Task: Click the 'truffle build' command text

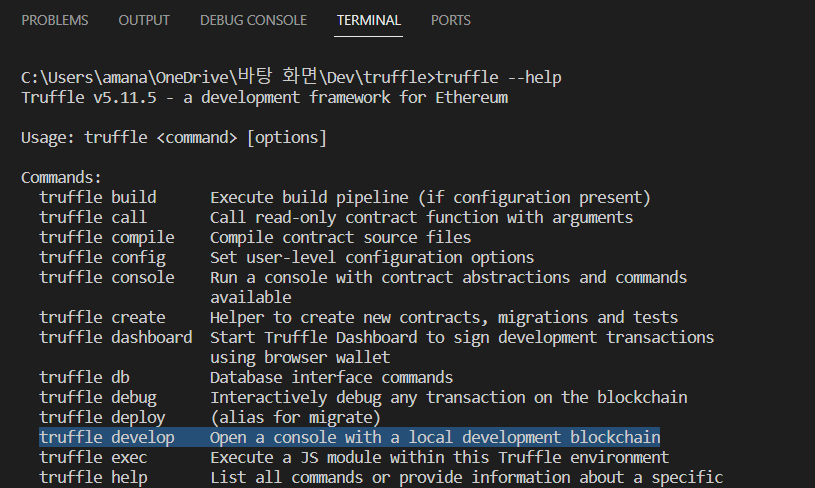Action: pyautogui.click(x=98, y=197)
